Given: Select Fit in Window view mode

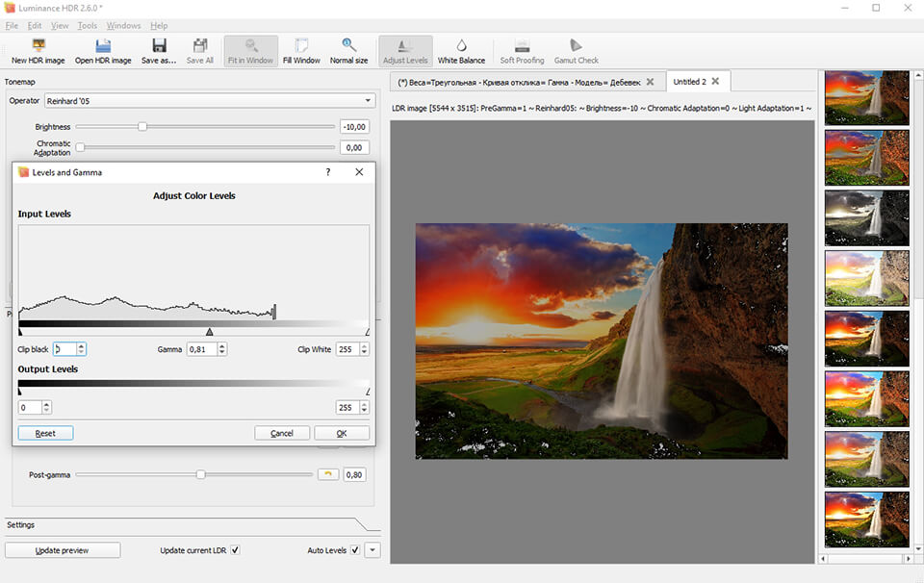Looking at the screenshot, I should pyautogui.click(x=249, y=50).
